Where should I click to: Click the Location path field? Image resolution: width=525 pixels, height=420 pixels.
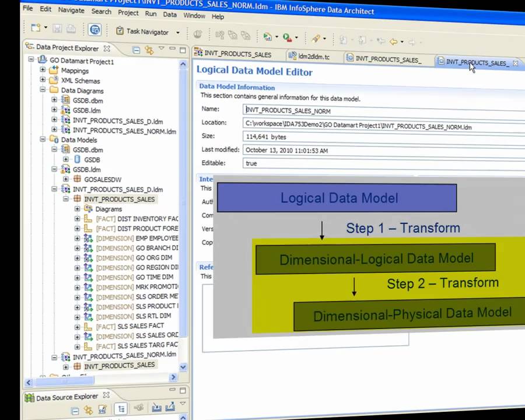384,125
